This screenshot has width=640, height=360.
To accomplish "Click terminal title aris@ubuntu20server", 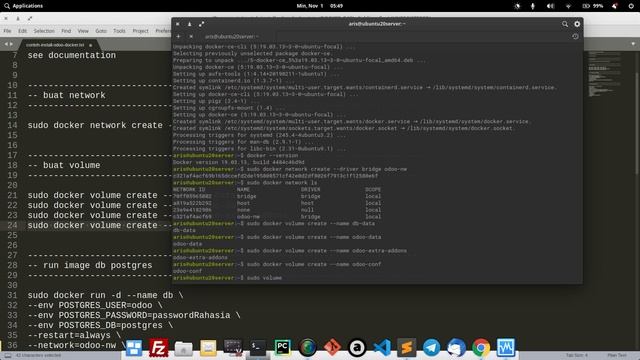I will (x=377, y=24).
